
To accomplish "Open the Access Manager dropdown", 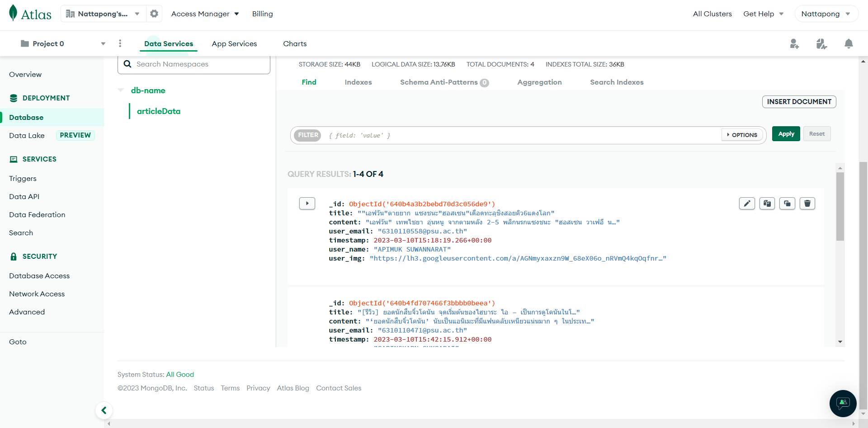I will tap(205, 14).
